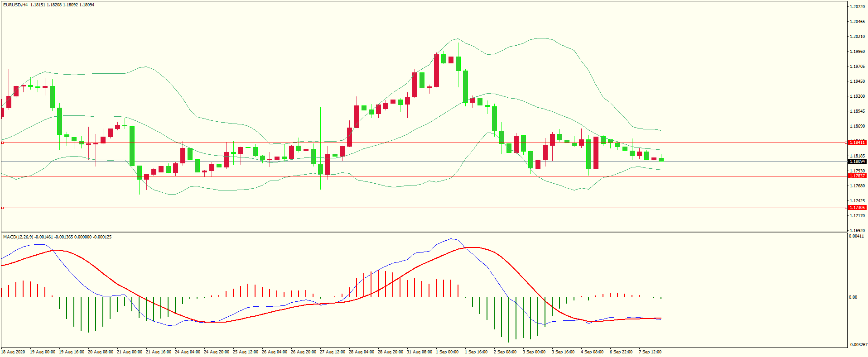Click the 0.00411 MACD scale value
This screenshot has height=357, width=868.
click(x=857, y=236)
